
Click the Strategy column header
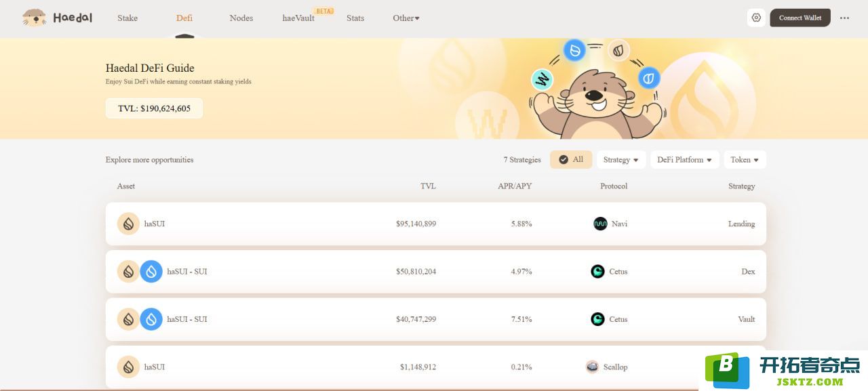[742, 186]
